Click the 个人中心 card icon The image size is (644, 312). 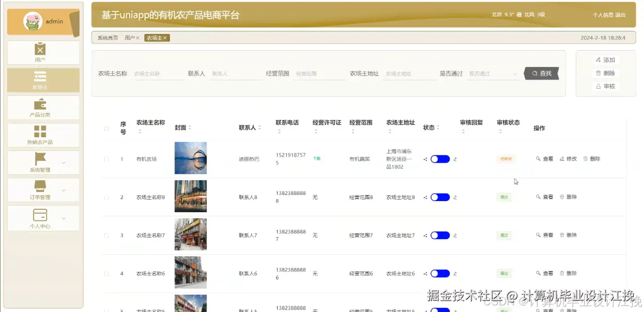coord(40,215)
